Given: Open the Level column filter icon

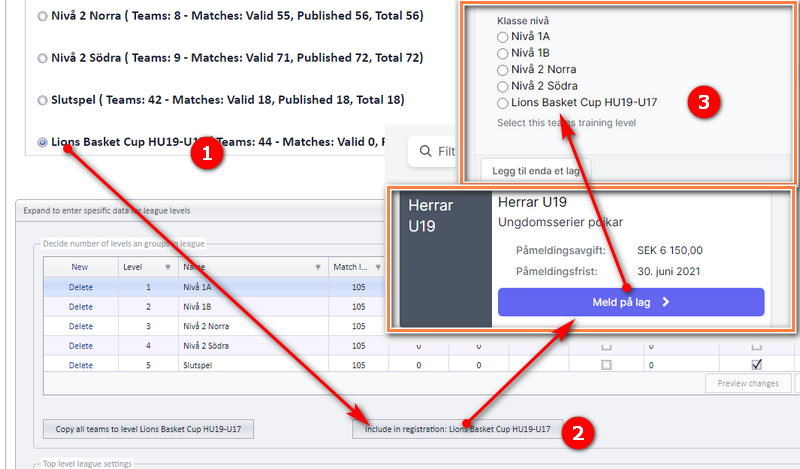Looking at the screenshot, I should [168, 267].
